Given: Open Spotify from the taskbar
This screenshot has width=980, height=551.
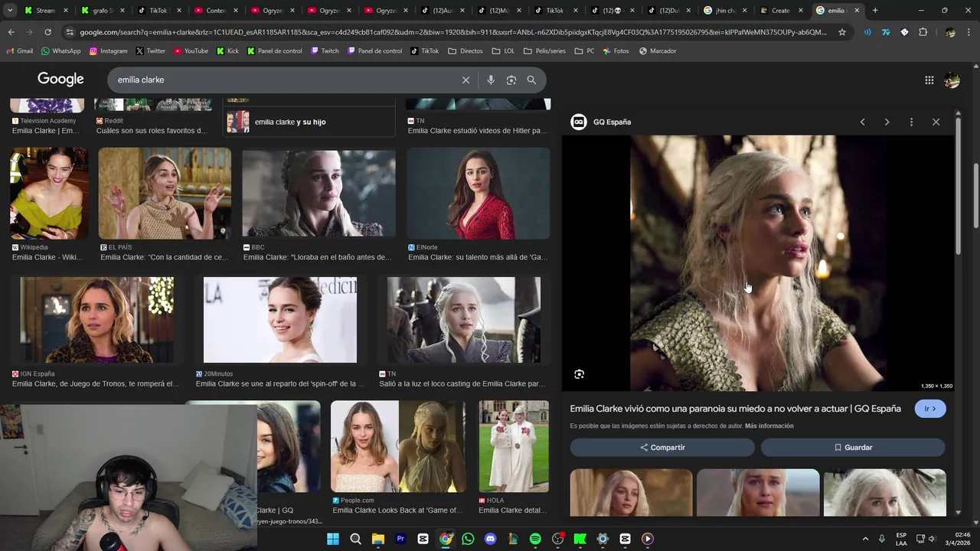Looking at the screenshot, I should click(535, 539).
